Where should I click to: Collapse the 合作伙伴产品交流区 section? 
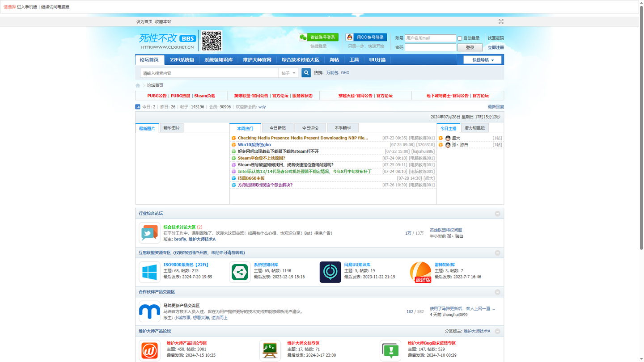497,292
